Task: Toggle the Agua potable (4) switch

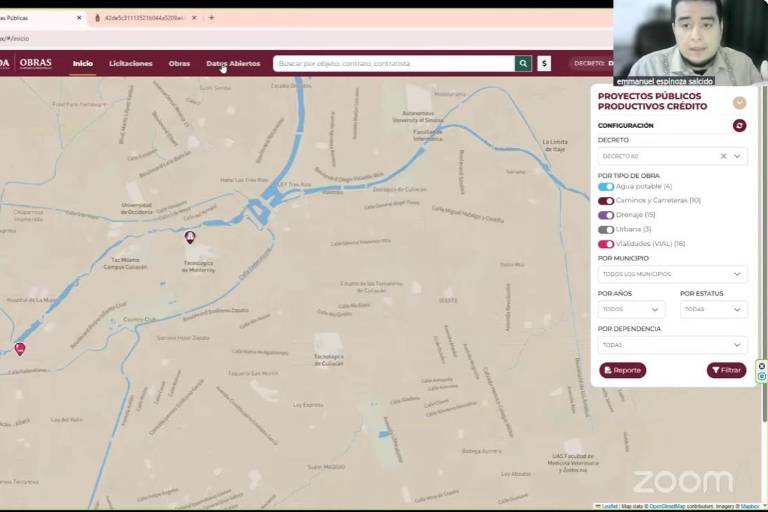Action: [606, 187]
